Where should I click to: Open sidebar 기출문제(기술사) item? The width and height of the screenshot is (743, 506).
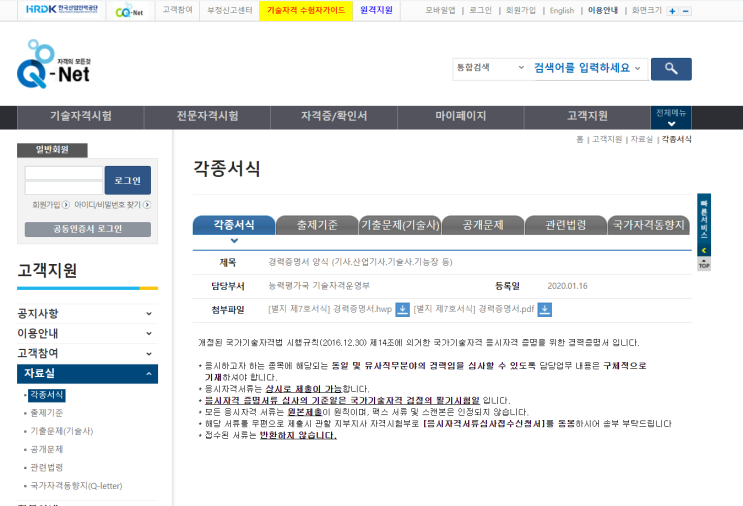tap(62, 431)
